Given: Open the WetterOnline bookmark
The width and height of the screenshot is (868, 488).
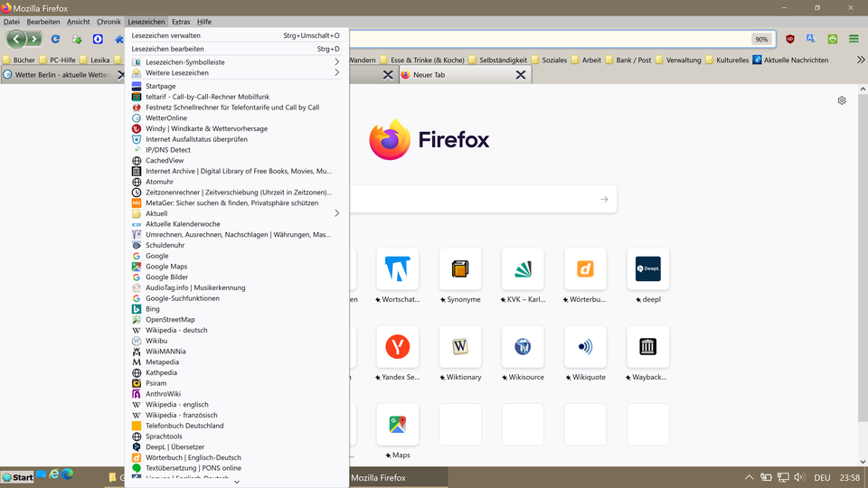Looking at the screenshot, I should [x=236, y=117].
